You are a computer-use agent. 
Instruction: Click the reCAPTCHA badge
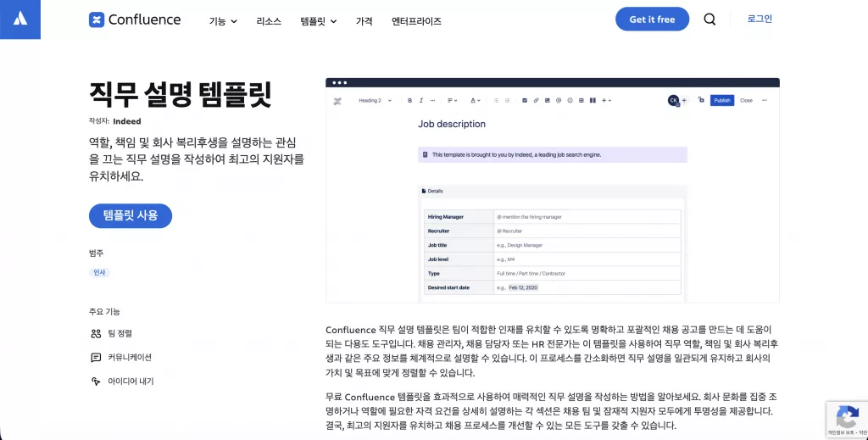pos(847,420)
